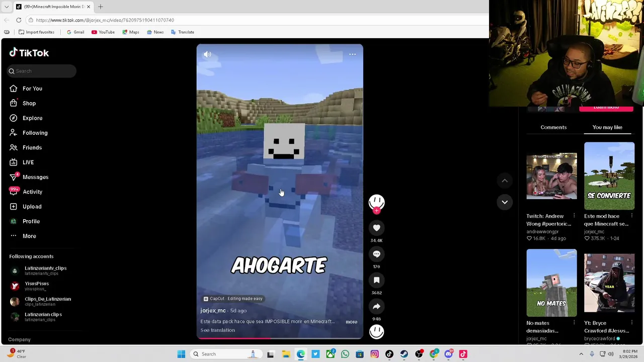Screen dimensions: 644x362
Task: Expand the caption with more
Action: click(x=351, y=322)
